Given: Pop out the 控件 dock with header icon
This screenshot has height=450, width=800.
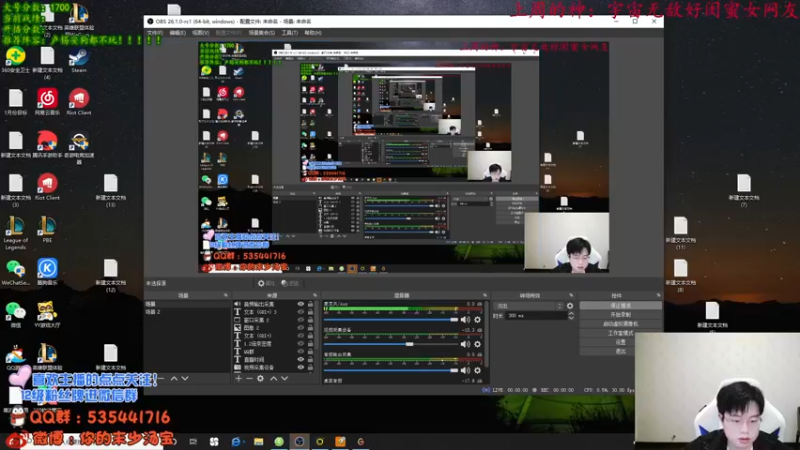Looking at the screenshot, I should pos(658,295).
